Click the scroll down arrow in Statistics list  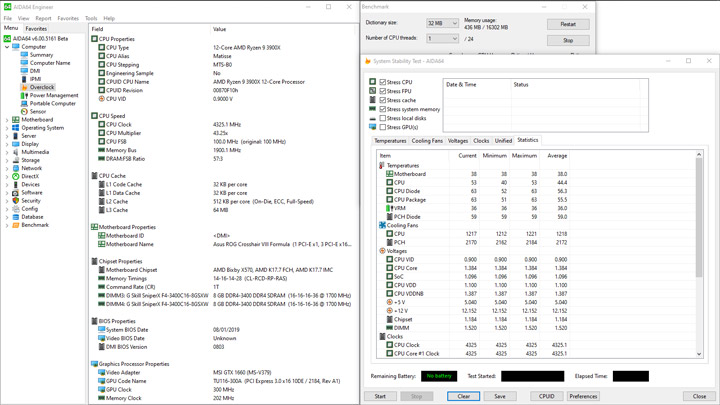pyautogui.click(x=699, y=354)
